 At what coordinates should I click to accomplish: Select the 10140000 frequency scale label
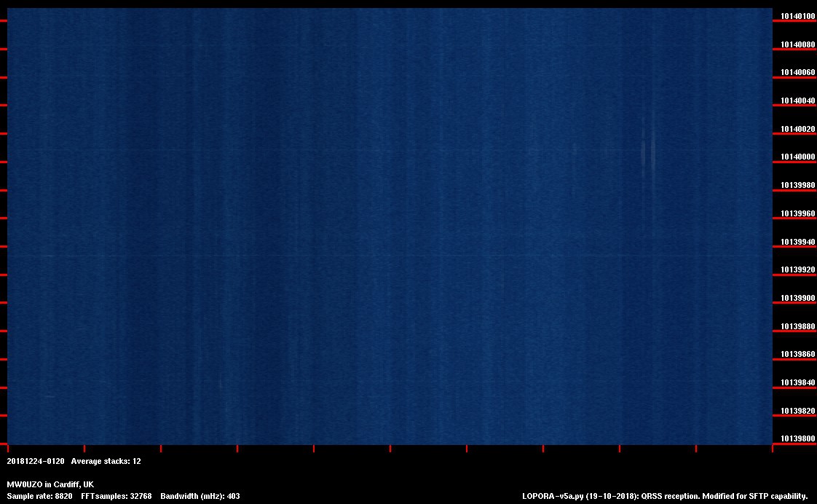pos(797,157)
